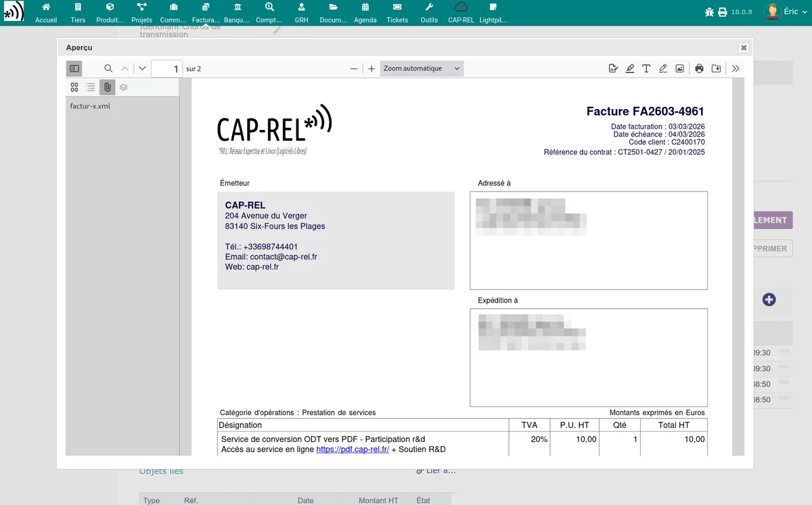
Task: Select the highlight tool in PDF toolbar
Action: pyautogui.click(x=630, y=68)
